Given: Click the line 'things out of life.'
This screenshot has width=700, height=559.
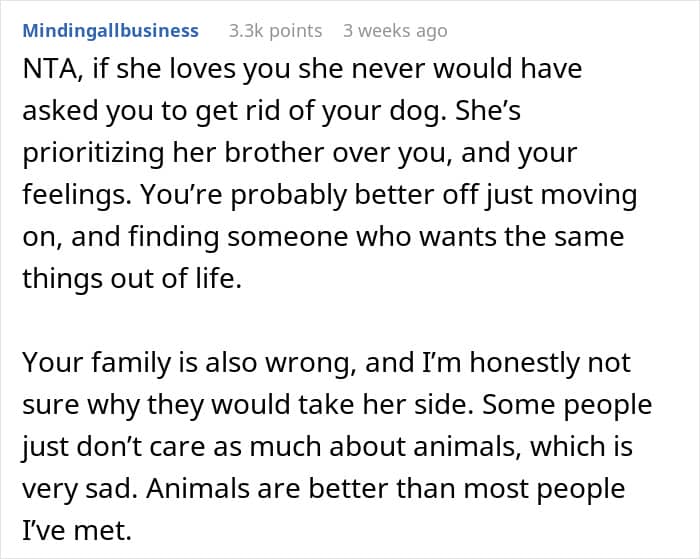Looking at the screenshot, I should (132, 278).
